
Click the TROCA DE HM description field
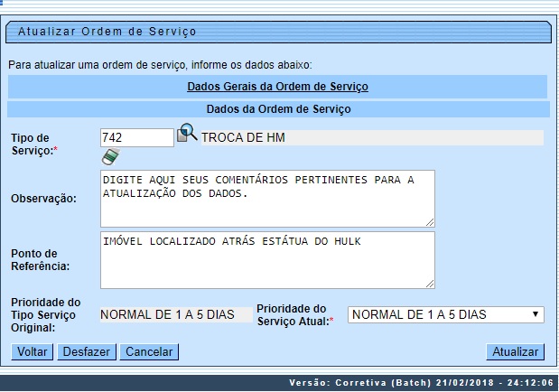(x=370, y=137)
